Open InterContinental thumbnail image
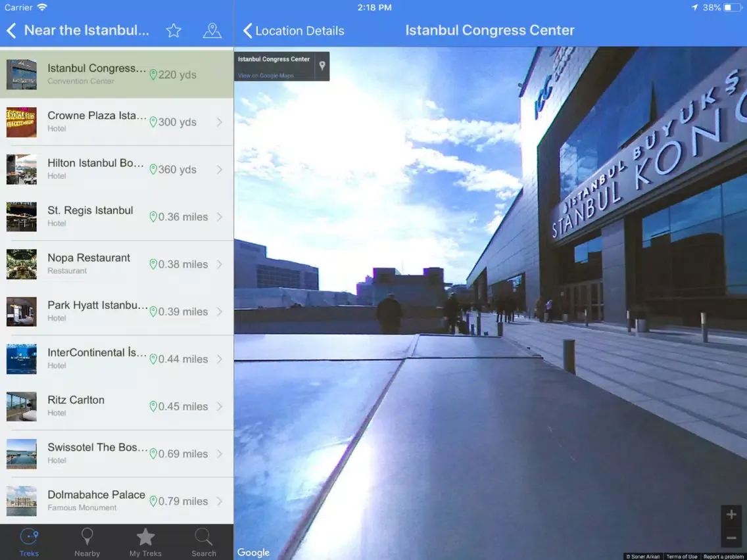 [x=22, y=359]
